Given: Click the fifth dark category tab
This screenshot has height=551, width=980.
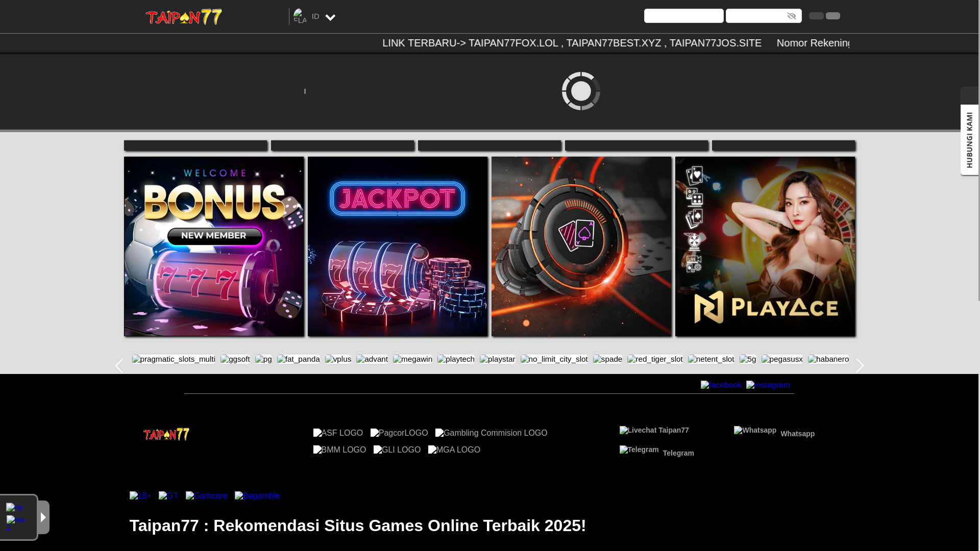Looking at the screenshot, I should (x=783, y=145).
